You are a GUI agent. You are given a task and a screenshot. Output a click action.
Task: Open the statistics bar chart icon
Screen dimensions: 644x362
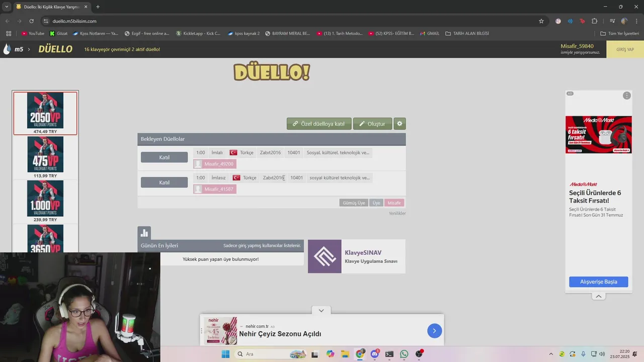[144, 233]
